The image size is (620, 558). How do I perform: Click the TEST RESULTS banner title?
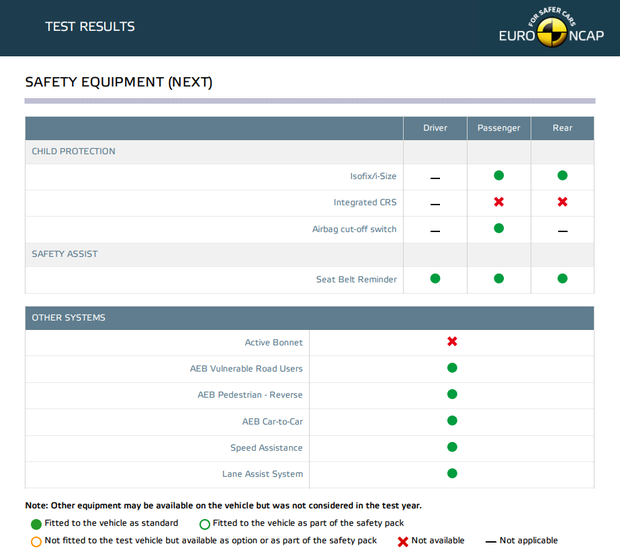tap(90, 27)
